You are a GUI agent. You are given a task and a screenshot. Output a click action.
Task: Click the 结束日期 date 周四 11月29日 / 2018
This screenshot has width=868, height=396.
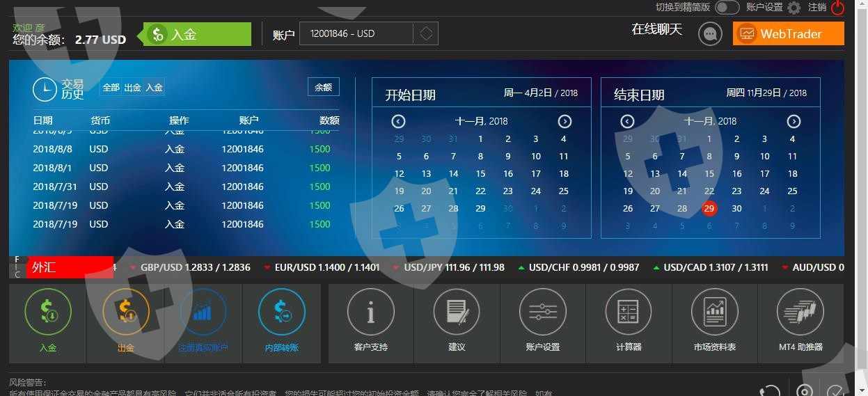[x=766, y=93]
